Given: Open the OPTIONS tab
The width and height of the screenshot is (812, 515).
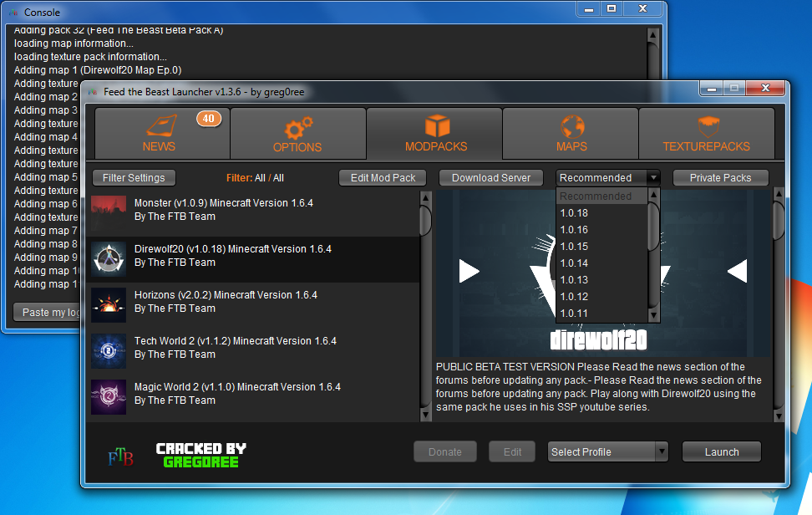Looking at the screenshot, I should tap(297, 133).
